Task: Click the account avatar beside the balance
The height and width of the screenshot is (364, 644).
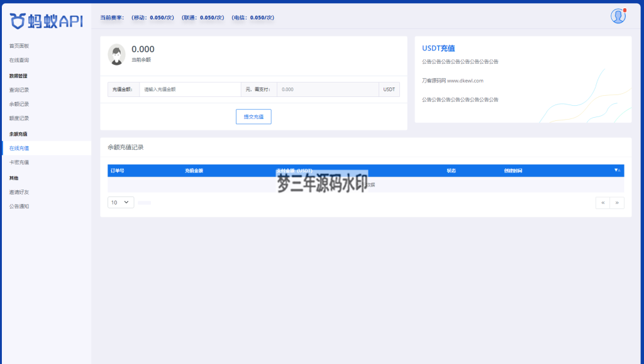Action: pyautogui.click(x=116, y=54)
